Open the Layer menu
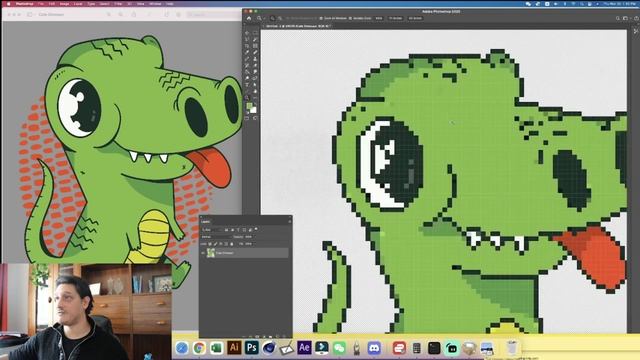 [78, 4]
